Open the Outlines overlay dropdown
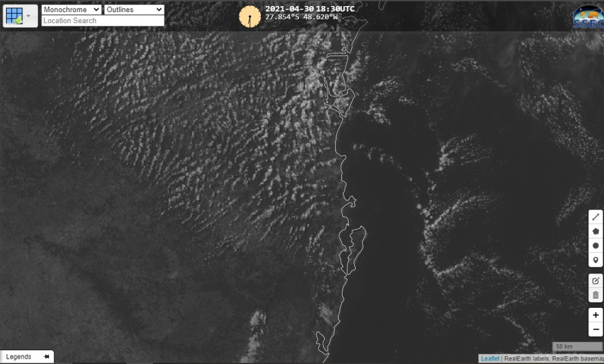604x364 pixels. point(133,10)
